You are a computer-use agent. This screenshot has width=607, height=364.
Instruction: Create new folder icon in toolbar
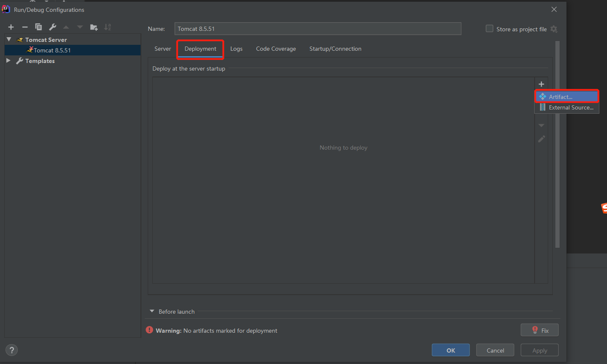[x=94, y=27]
